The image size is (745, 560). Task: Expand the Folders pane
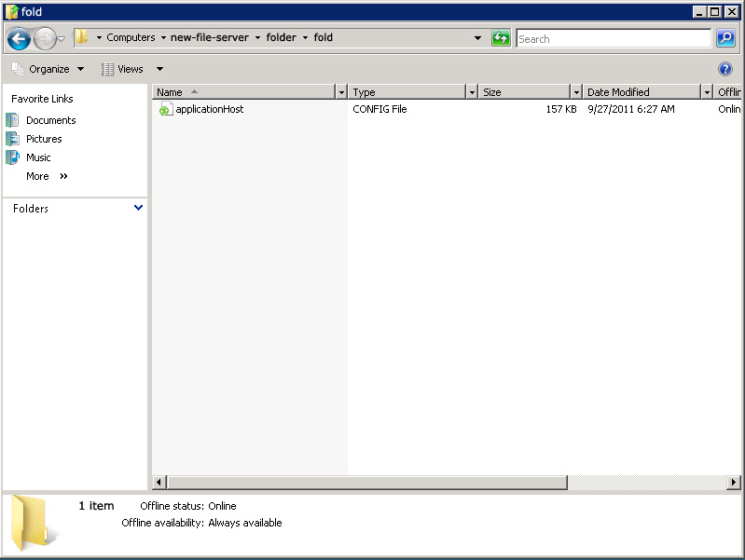point(138,208)
